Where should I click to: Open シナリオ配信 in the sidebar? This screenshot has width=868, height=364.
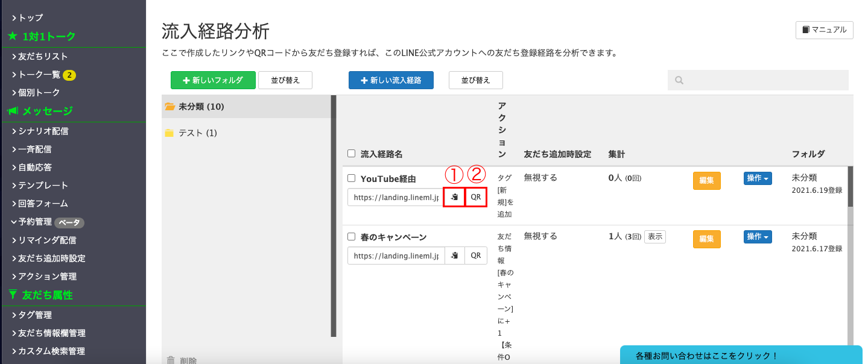[43, 131]
